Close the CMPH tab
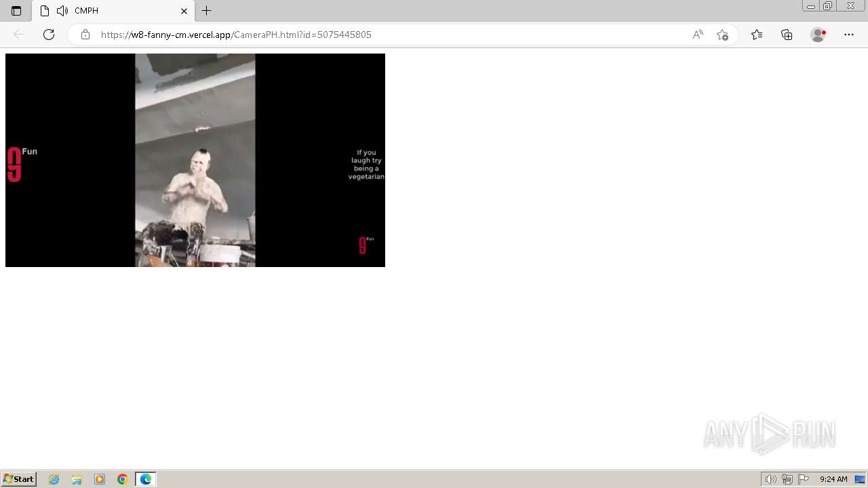This screenshot has height=488, width=868. 184,11
